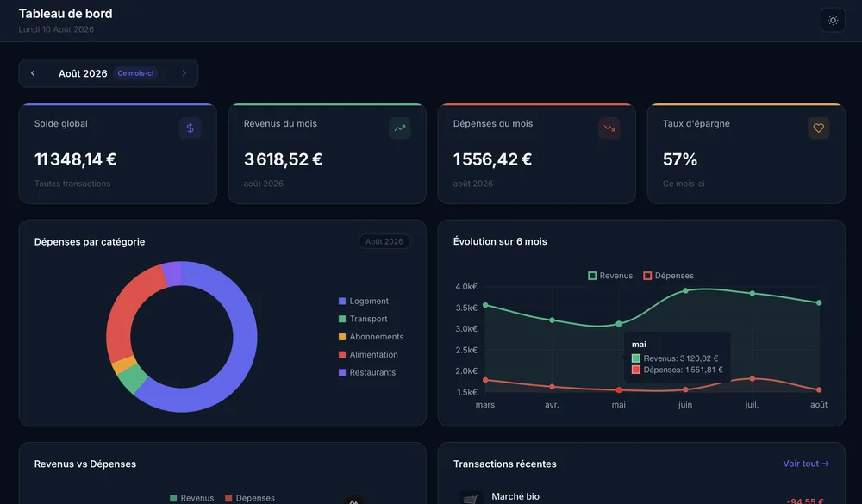Toggle Dépenses legend in Revenus vs Dépenses chart
Image resolution: width=862 pixels, height=504 pixels.
[250, 498]
